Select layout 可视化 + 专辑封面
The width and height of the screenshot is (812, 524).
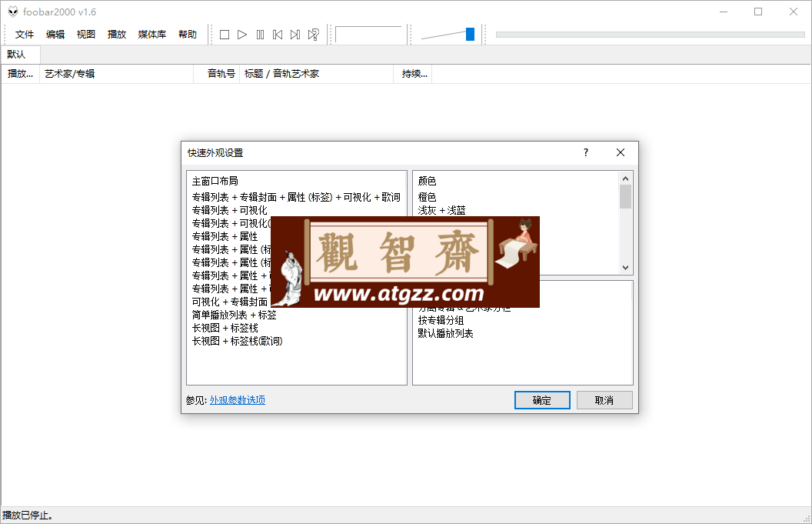(230, 302)
